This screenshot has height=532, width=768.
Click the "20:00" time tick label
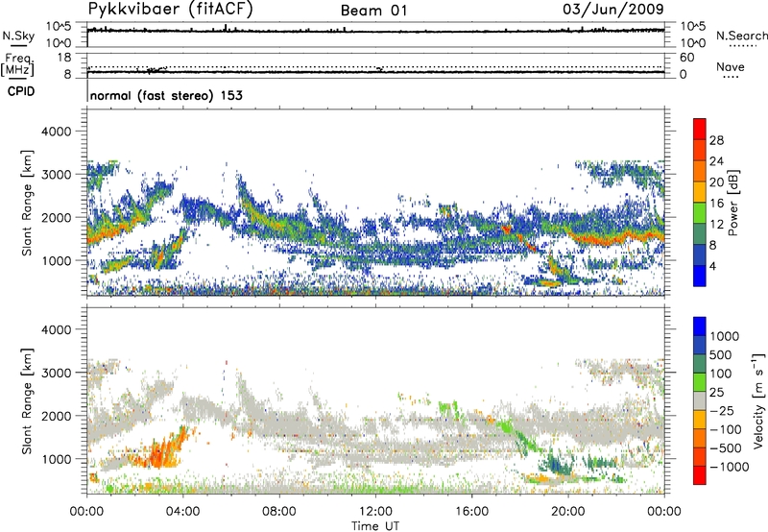(568, 512)
